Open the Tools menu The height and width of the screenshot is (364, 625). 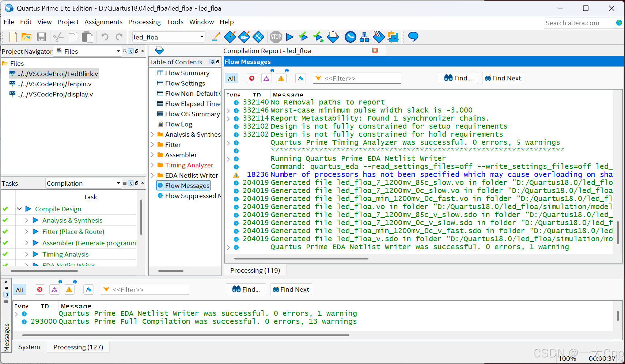(x=175, y=22)
